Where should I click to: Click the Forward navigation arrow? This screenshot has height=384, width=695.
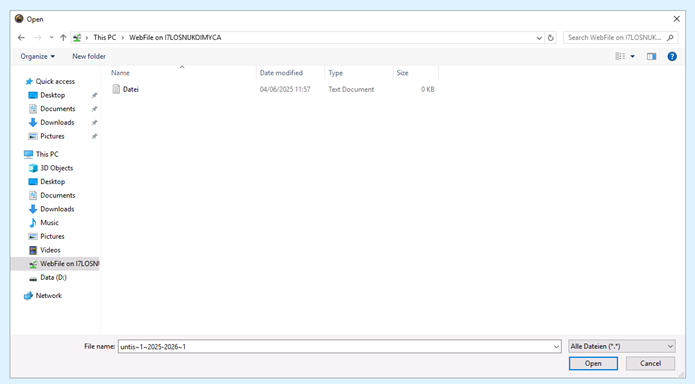coord(38,38)
